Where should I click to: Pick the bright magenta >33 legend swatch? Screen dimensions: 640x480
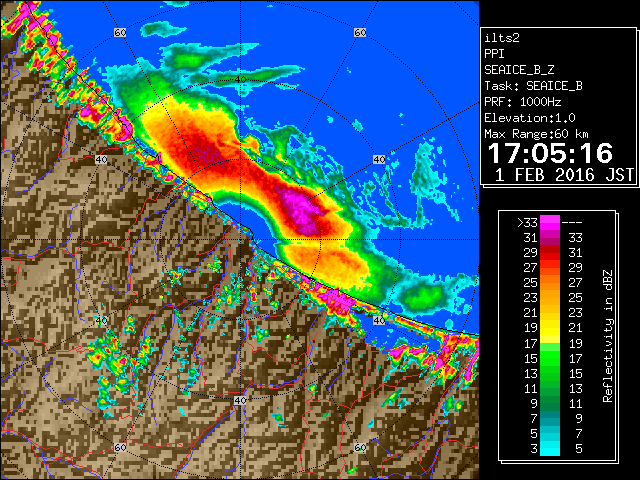pyautogui.click(x=550, y=223)
